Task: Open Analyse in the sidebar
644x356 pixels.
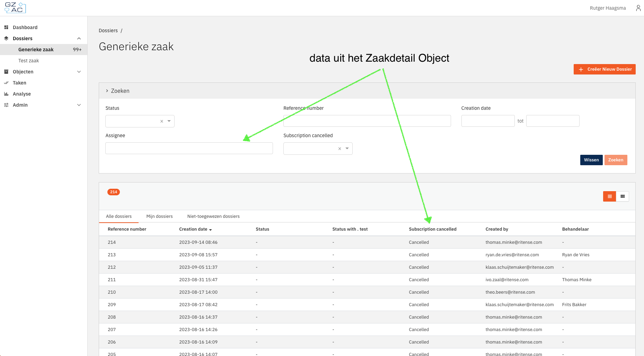Action: [22, 94]
